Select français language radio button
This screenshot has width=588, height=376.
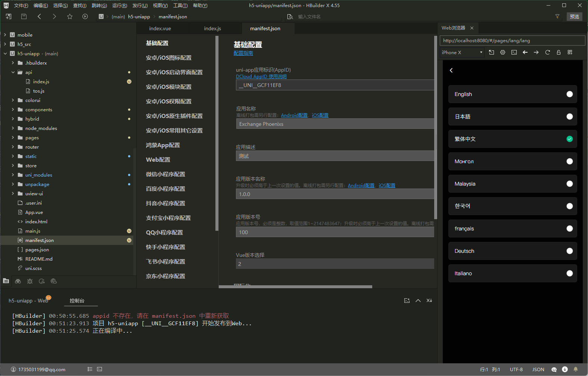click(x=570, y=229)
